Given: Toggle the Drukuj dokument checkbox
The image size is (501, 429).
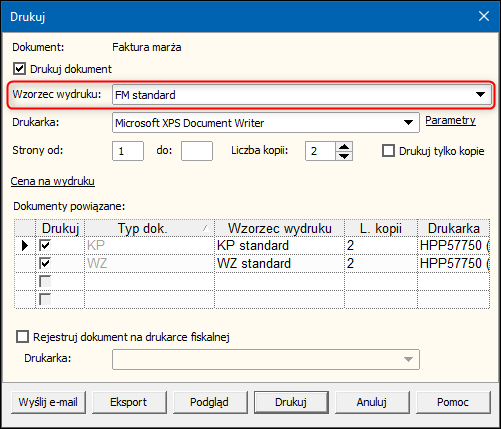Looking at the screenshot, I should click(x=19, y=69).
